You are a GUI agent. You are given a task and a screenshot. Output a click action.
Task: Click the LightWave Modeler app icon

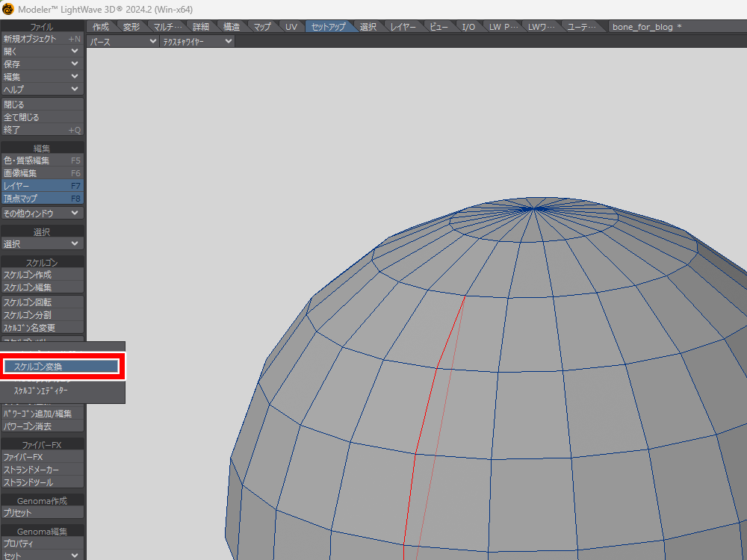(x=8, y=8)
